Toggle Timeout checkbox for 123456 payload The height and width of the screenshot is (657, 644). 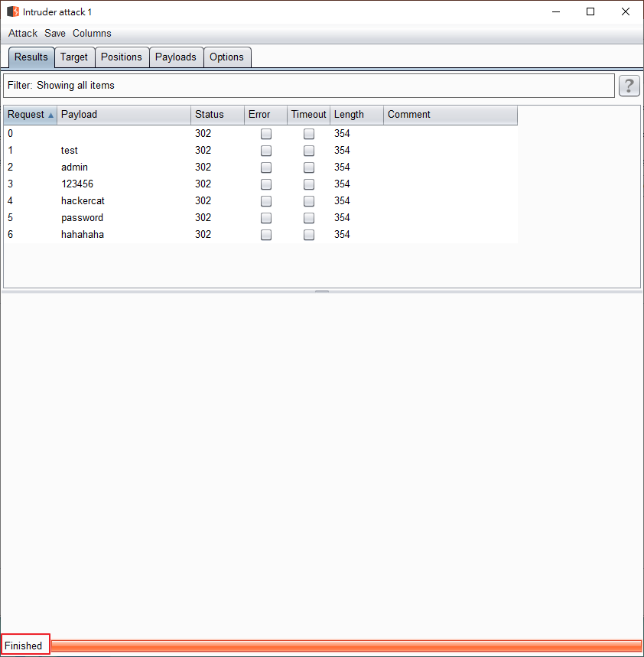click(309, 184)
